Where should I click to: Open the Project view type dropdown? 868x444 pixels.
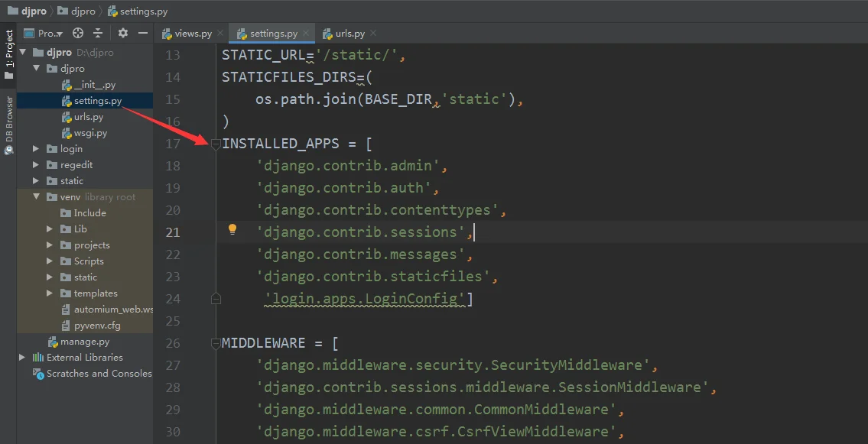pyautogui.click(x=44, y=33)
